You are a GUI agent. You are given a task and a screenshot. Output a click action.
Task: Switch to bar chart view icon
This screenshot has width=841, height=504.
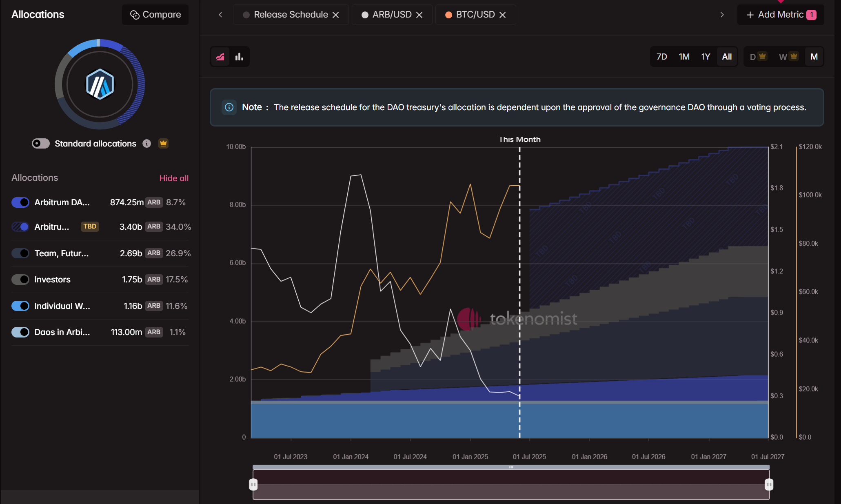239,57
